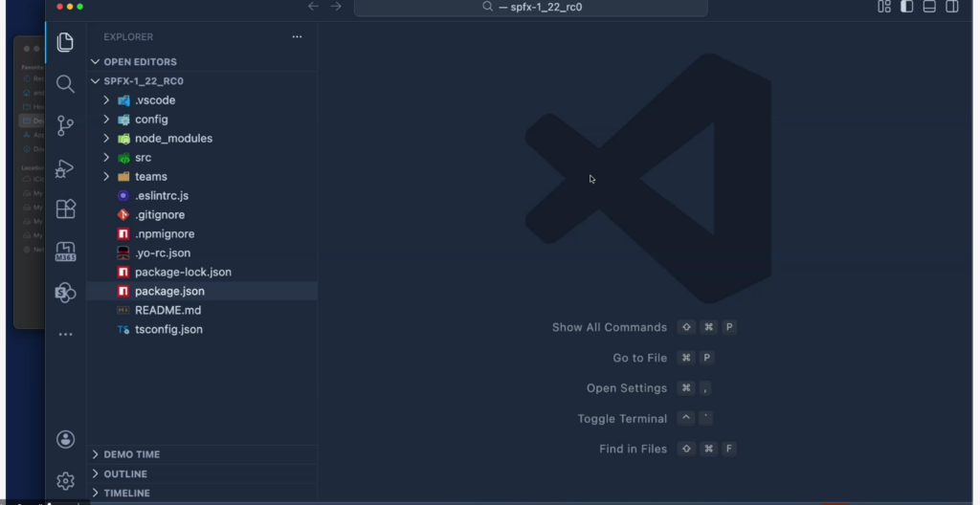The image size is (980, 505).
Task: Open the Source Control view
Action: pyautogui.click(x=65, y=125)
